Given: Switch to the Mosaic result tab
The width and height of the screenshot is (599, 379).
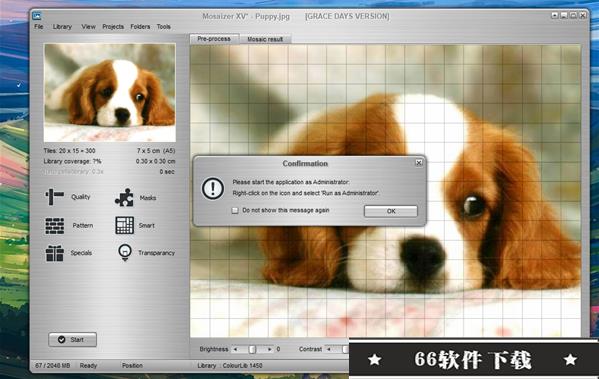Looking at the screenshot, I should [265, 39].
